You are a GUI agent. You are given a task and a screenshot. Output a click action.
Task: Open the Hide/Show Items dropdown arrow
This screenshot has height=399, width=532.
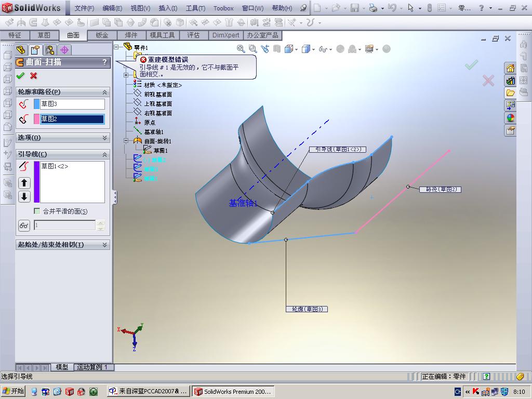click(330, 49)
